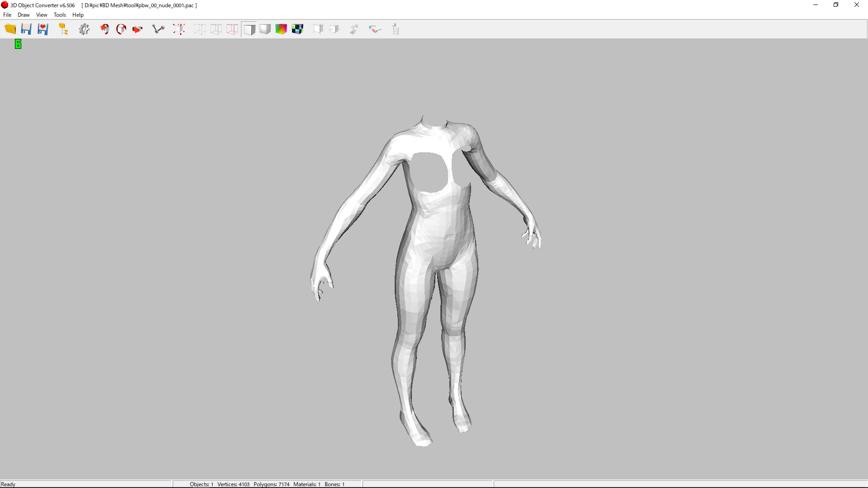868x488 pixels.
Task: Click the save-with-heart favorite icon
Action: tap(43, 29)
